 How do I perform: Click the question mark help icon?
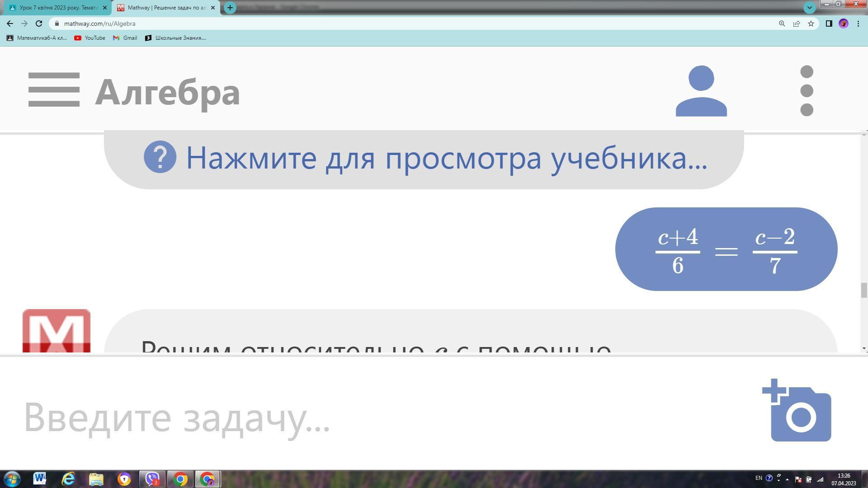[x=160, y=157]
